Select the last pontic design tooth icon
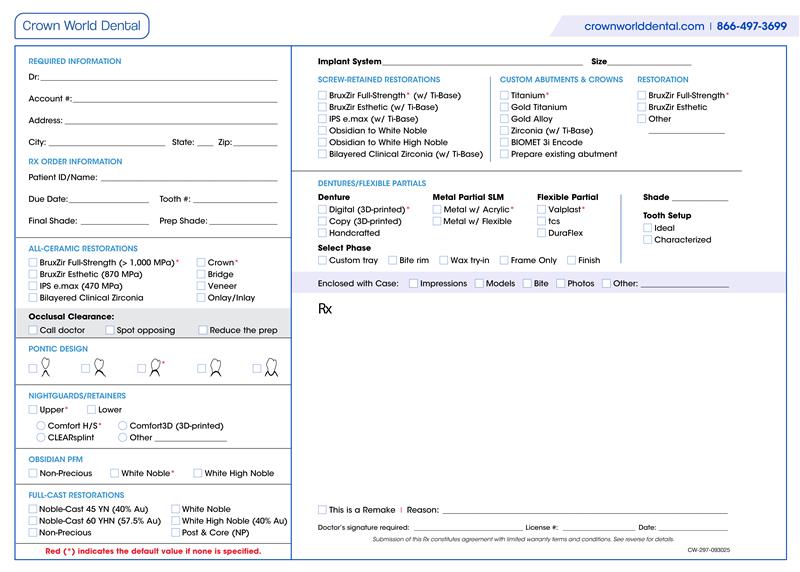The image size is (800, 572). (269, 368)
